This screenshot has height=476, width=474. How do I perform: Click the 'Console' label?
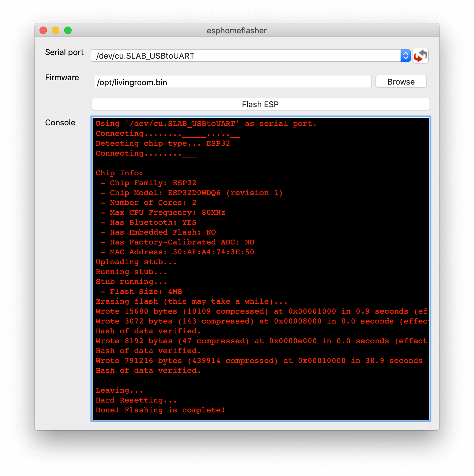(x=60, y=123)
